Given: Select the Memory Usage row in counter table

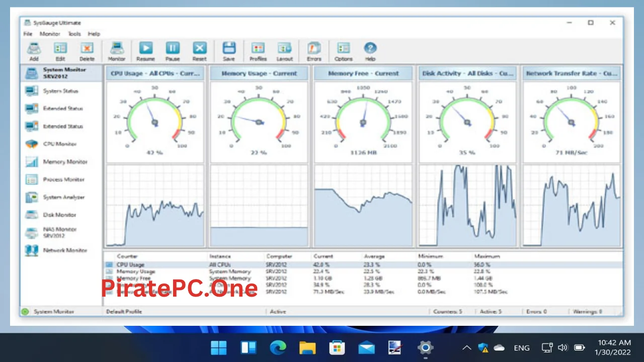Looking at the screenshot, I should click(363, 271).
